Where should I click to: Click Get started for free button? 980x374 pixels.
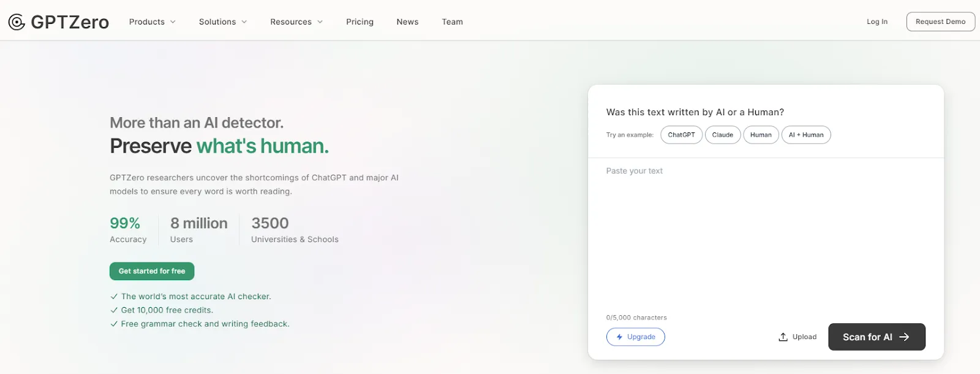point(152,271)
